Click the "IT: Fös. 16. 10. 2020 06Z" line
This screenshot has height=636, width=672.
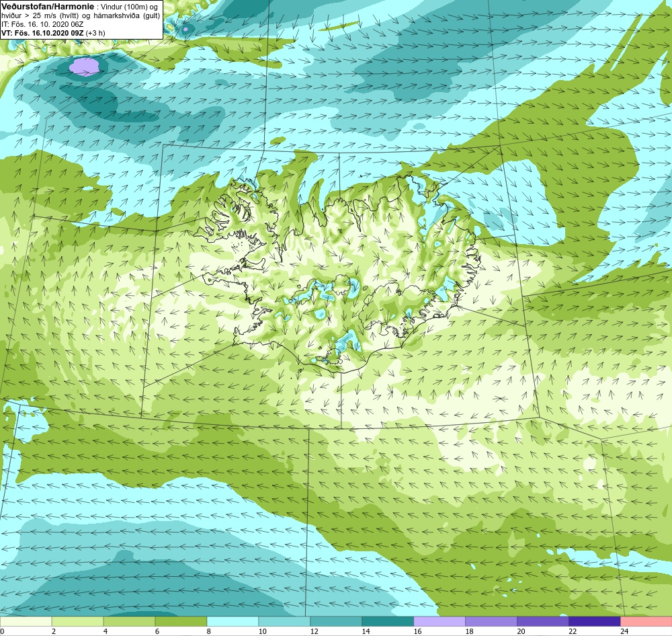click(42, 24)
